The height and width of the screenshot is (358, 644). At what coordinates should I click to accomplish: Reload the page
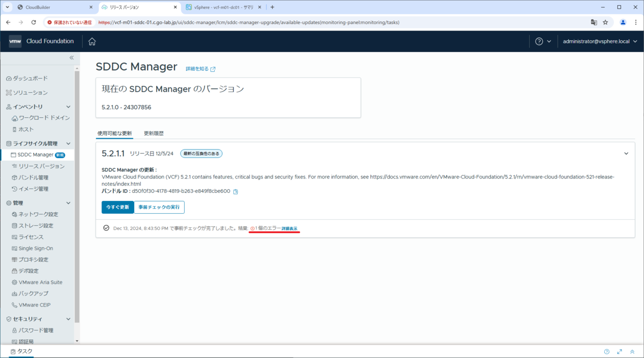pos(34,23)
